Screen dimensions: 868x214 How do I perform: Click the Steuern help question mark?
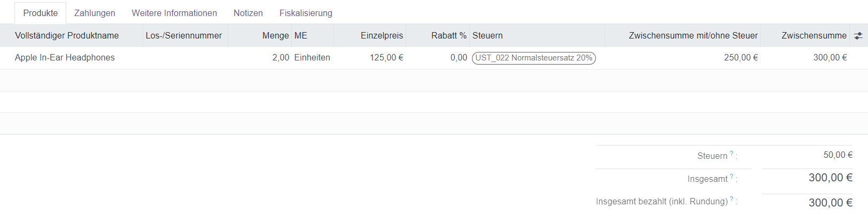coord(732,154)
